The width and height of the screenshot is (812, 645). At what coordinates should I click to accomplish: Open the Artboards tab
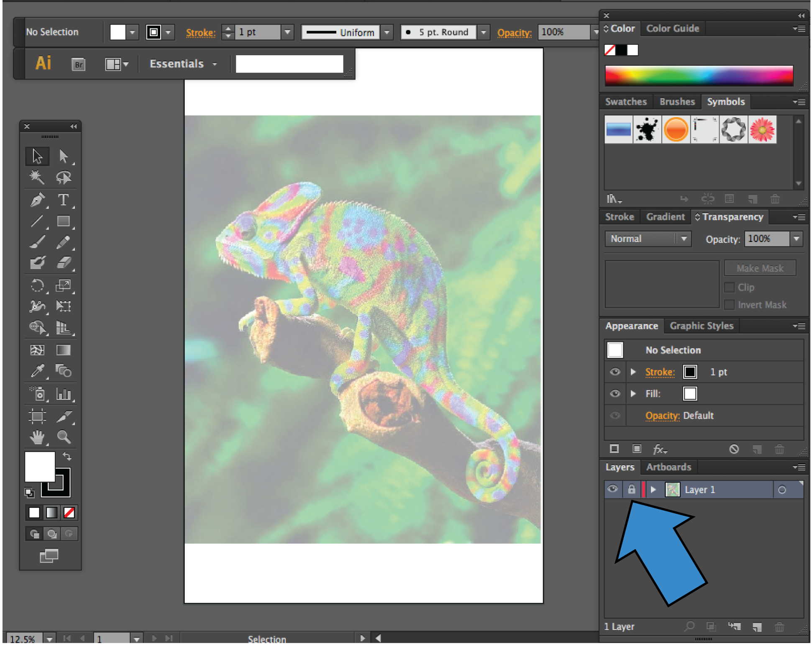pyautogui.click(x=669, y=467)
